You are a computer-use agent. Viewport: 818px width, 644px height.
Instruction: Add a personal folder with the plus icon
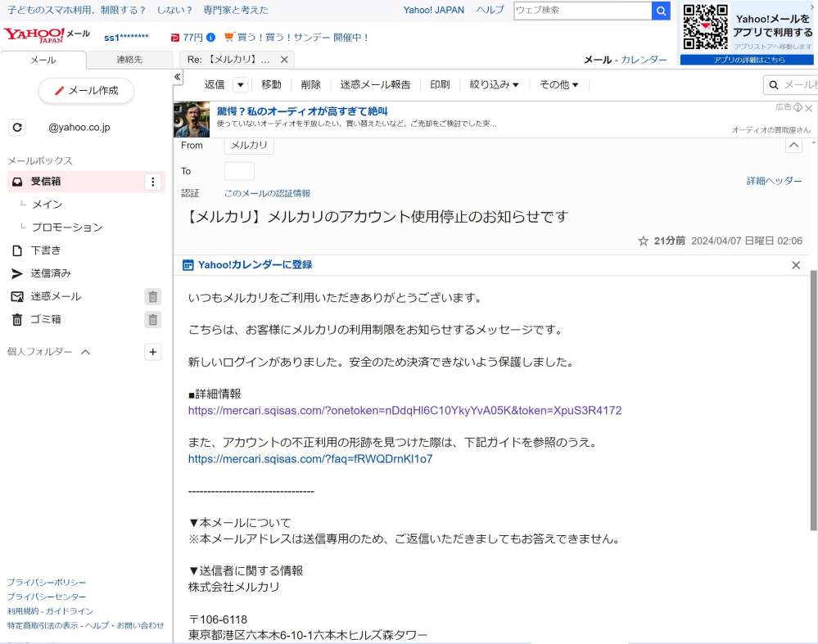point(153,352)
